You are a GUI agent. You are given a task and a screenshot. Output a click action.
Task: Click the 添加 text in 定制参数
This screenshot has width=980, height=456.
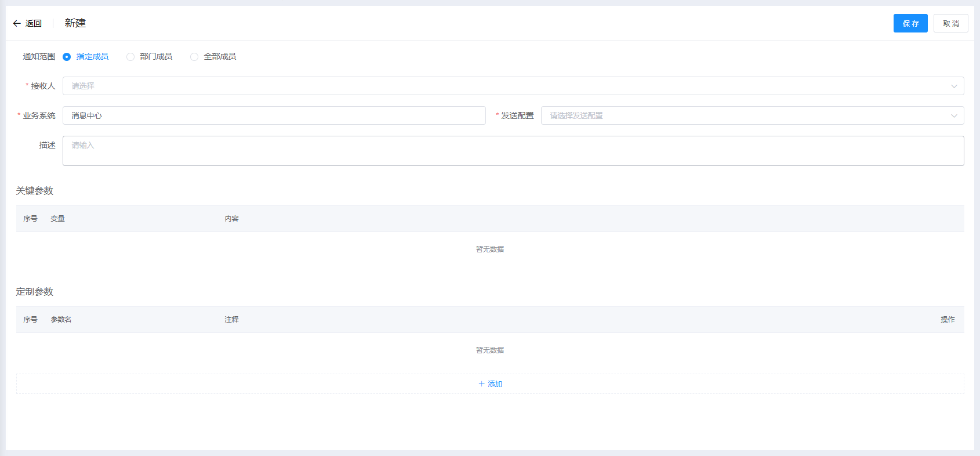[495, 384]
